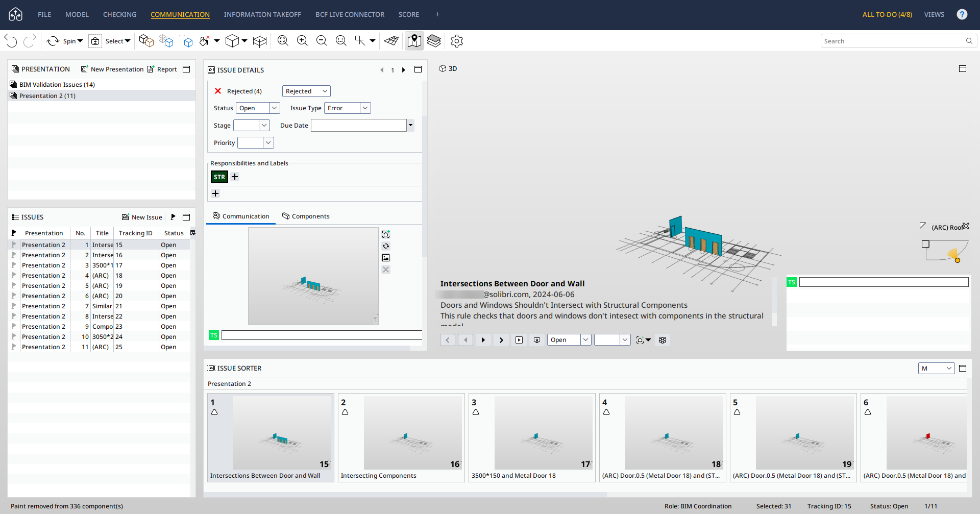Click the horizontal scrollbar in Issue Sorter
The height and width of the screenshot is (514, 980).
(405, 495)
